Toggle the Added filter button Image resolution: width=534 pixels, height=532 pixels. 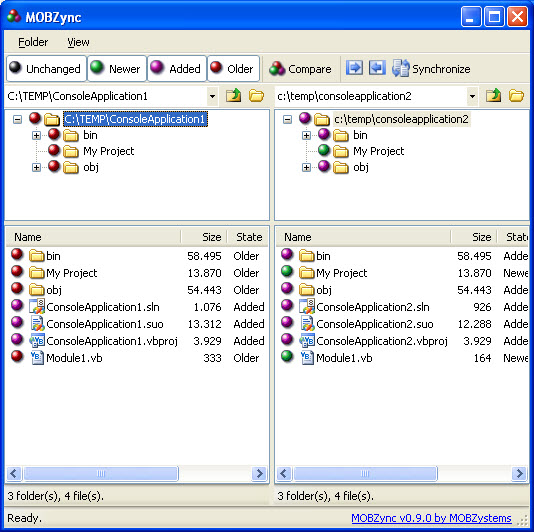click(x=177, y=68)
